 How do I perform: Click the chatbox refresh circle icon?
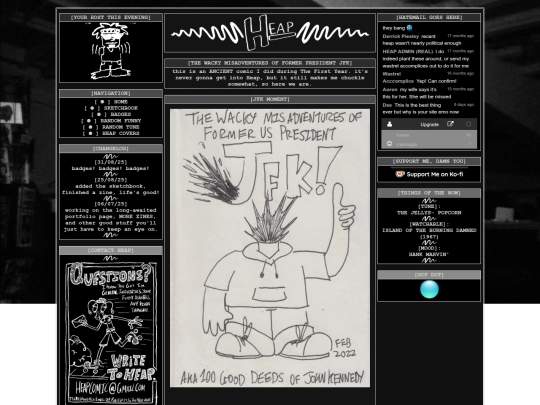coord(468,124)
